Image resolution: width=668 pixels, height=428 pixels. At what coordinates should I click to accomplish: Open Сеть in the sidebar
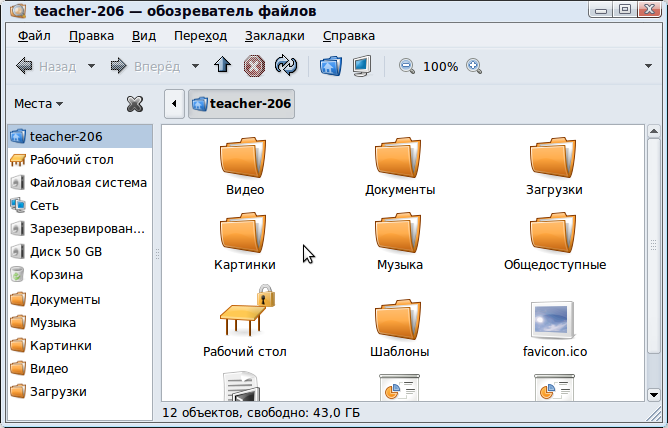80,206
